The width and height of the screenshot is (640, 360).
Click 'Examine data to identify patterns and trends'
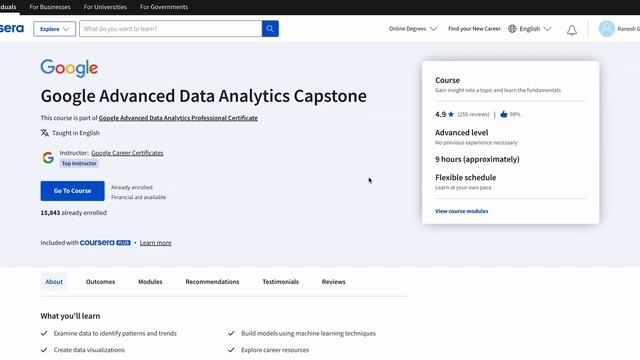(115, 333)
